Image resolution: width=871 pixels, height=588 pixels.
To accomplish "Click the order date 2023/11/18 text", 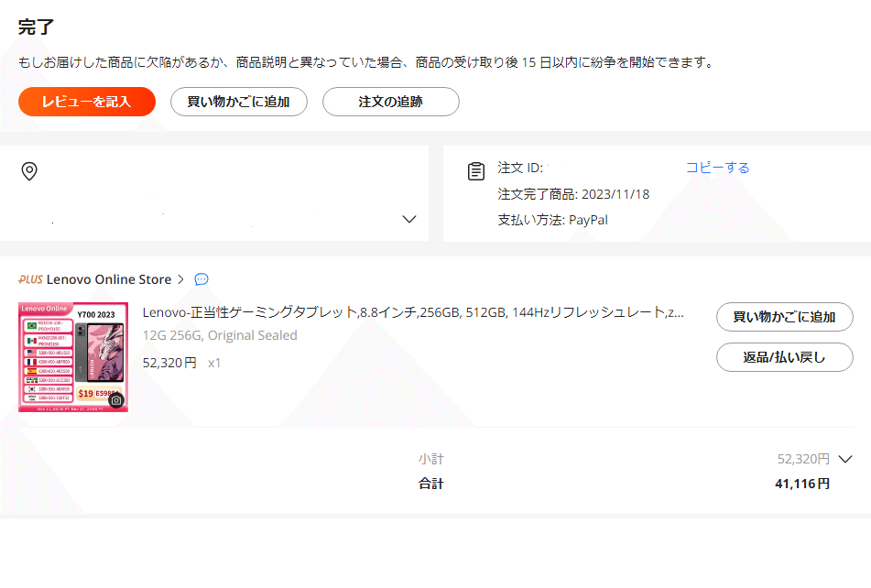I will pyautogui.click(x=615, y=194).
